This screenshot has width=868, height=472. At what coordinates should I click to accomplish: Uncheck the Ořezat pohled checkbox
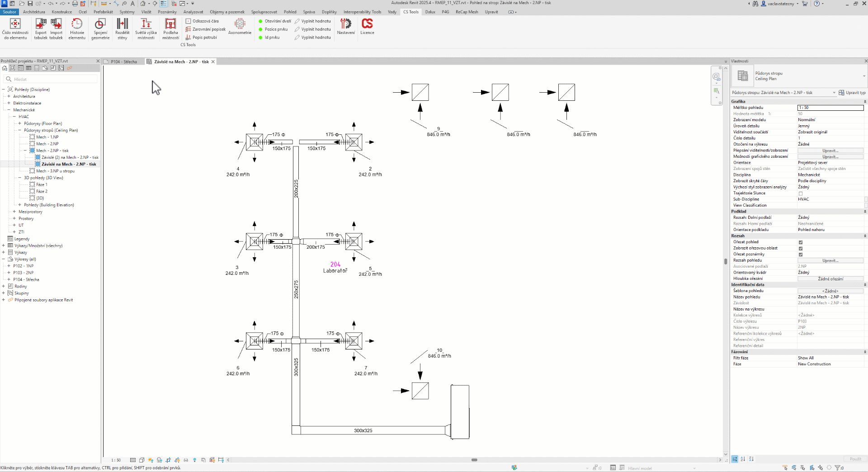(801, 242)
